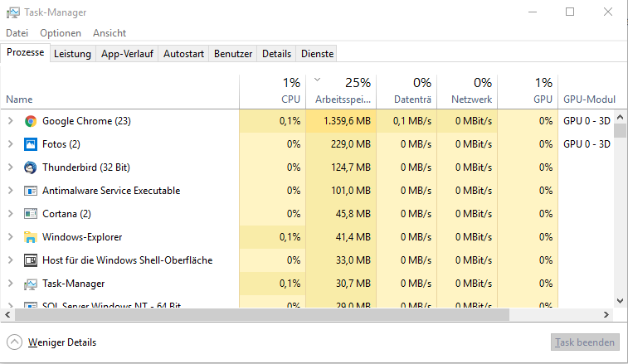Sort by the GPU column header
Viewport: 628px width, 364px height.
(528, 92)
